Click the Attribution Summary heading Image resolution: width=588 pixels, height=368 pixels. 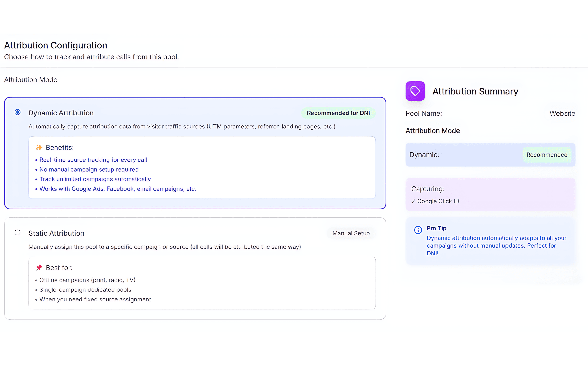coord(475,91)
